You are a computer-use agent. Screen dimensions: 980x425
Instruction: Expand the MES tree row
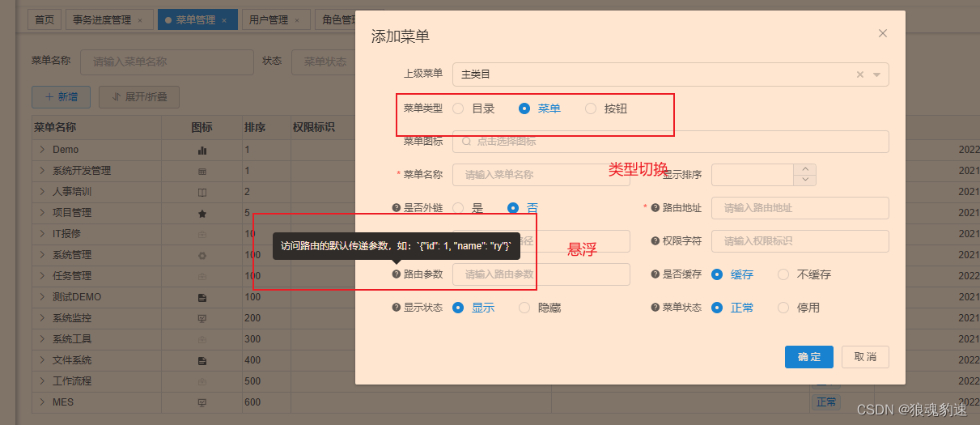coord(42,402)
